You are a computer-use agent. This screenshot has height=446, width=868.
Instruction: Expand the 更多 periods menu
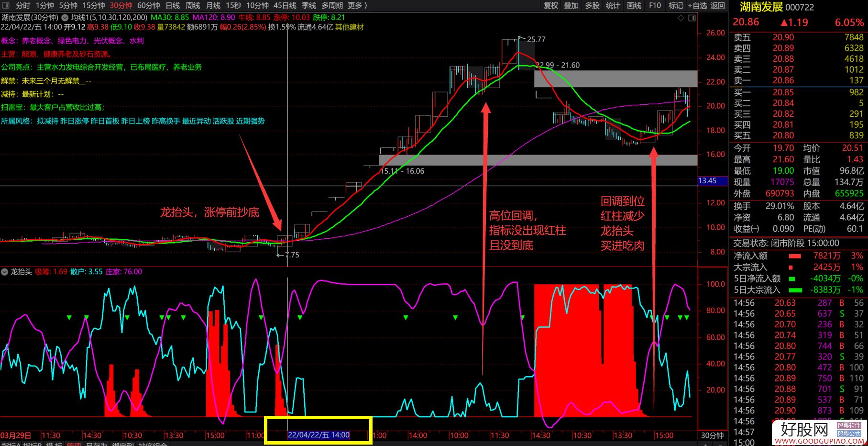tap(357, 5)
